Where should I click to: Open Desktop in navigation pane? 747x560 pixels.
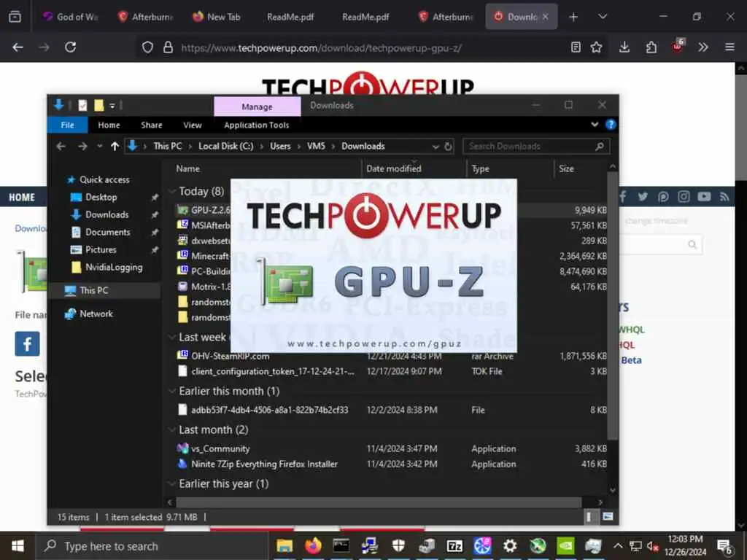(101, 197)
